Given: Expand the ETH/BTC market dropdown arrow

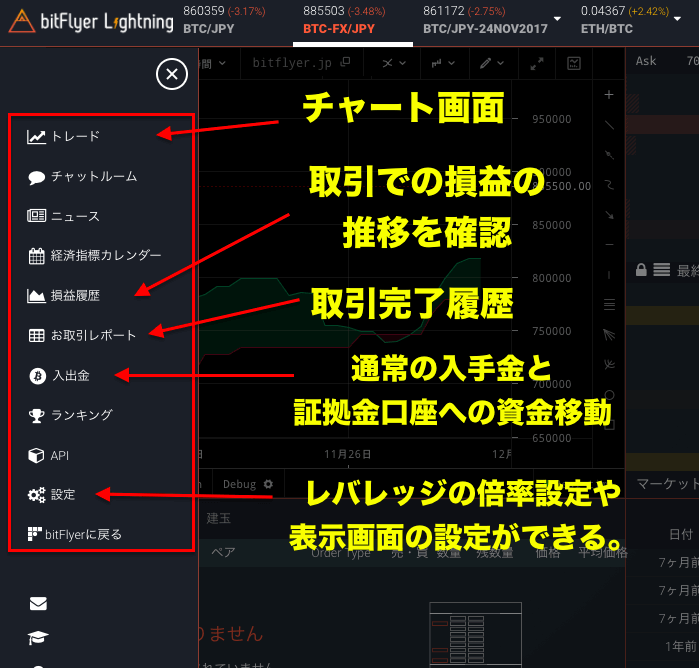Looking at the screenshot, I should point(677,19).
